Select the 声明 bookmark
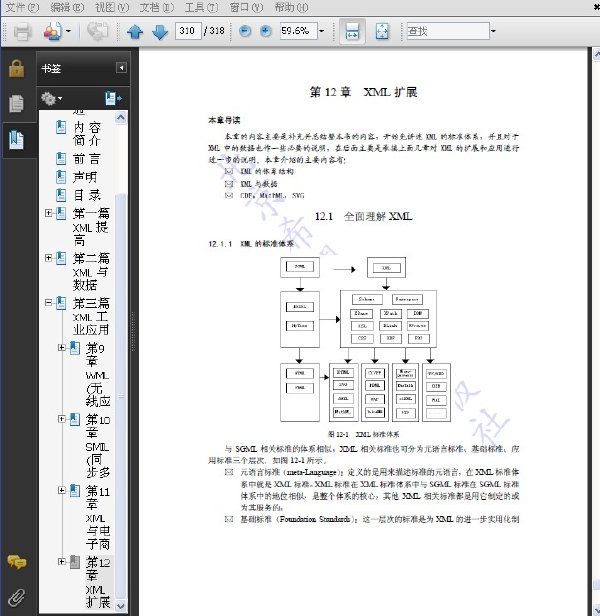600x616 pixels. pyautogui.click(x=84, y=177)
